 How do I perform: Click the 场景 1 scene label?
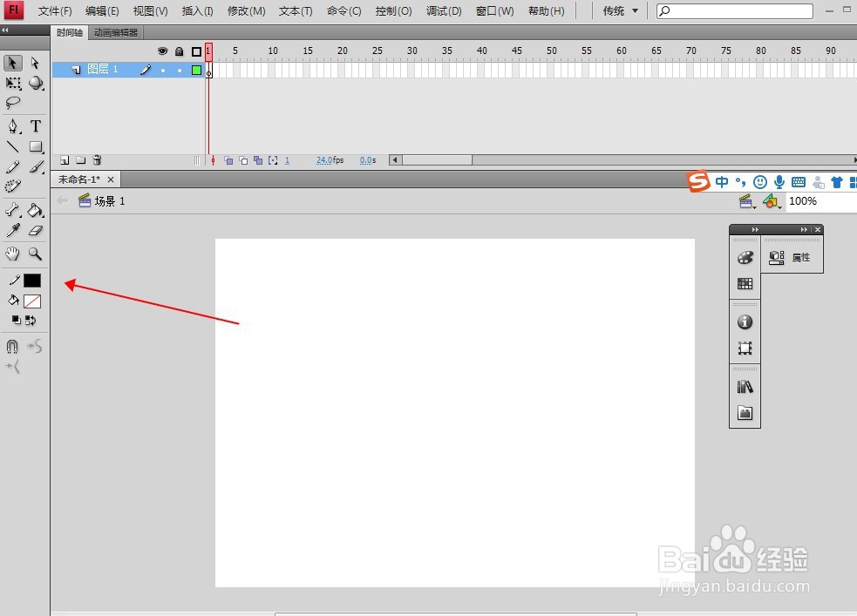[x=109, y=201]
